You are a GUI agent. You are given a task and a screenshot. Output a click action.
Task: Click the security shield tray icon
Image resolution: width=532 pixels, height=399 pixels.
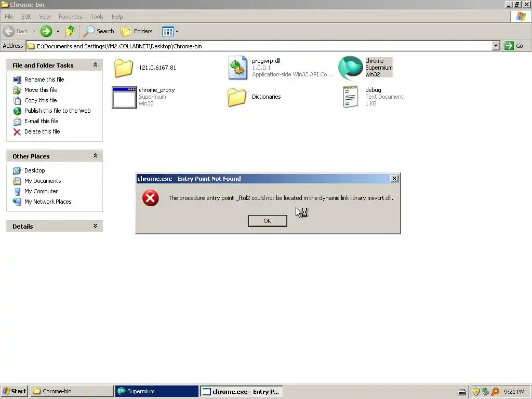(476, 392)
